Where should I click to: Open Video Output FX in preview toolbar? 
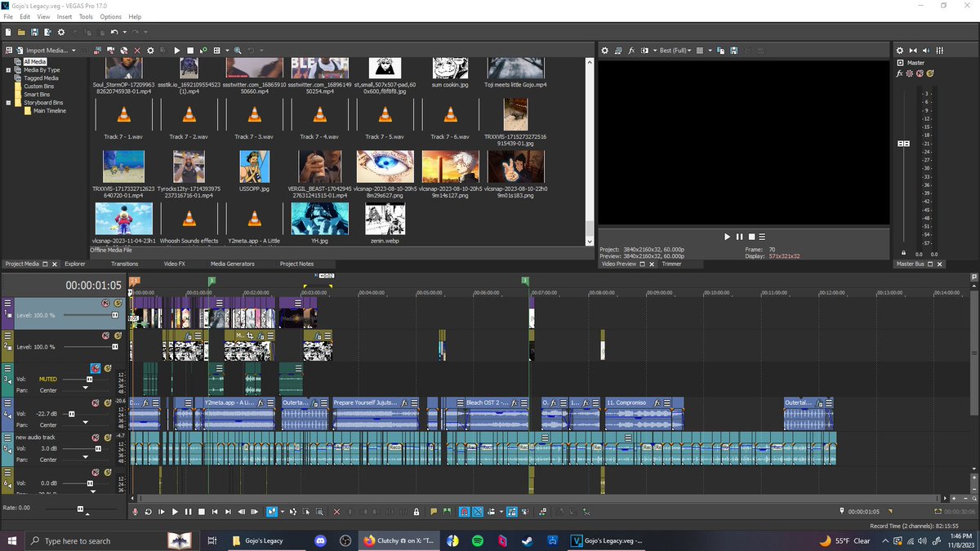coord(631,51)
